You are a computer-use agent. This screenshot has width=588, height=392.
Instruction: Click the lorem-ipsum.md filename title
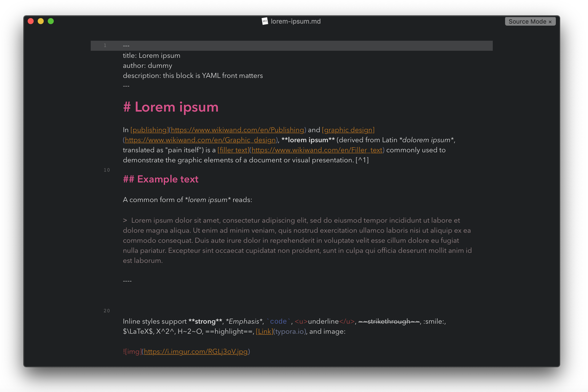(294, 21)
